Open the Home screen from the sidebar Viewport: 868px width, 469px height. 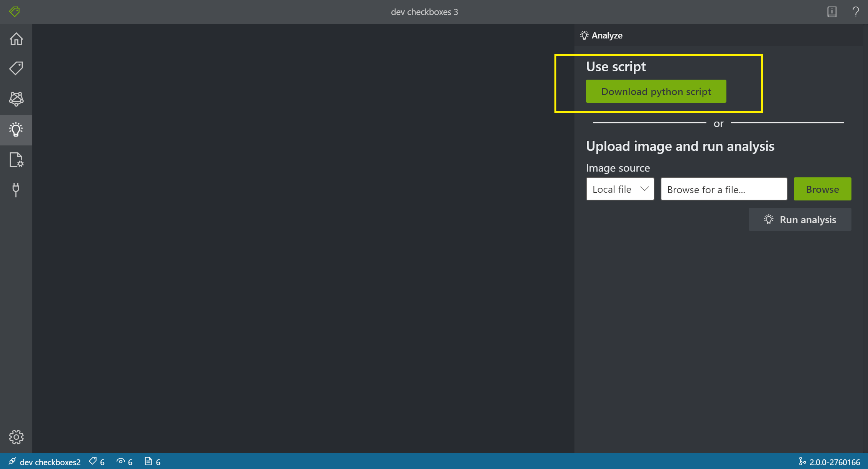click(x=16, y=38)
